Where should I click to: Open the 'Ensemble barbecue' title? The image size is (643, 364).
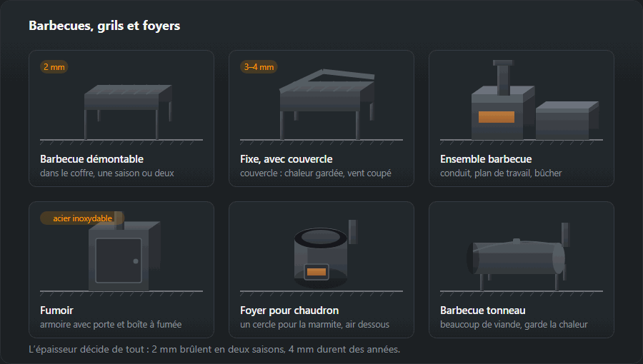click(x=486, y=159)
